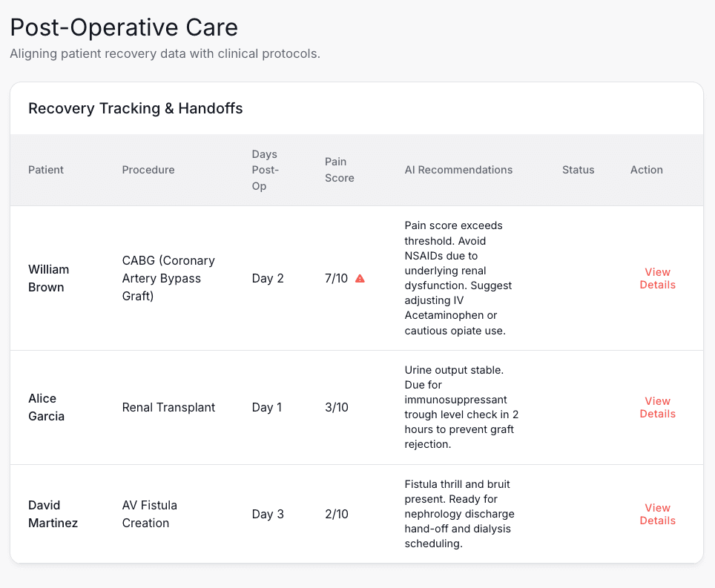Image resolution: width=715 pixels, height=588 pixels.
Task: Click the Procedure column header
Action: click(148, 170)
